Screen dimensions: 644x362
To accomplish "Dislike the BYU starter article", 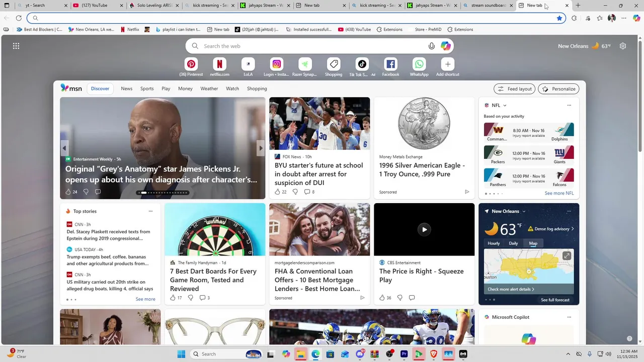I will [x=295, y=192].
